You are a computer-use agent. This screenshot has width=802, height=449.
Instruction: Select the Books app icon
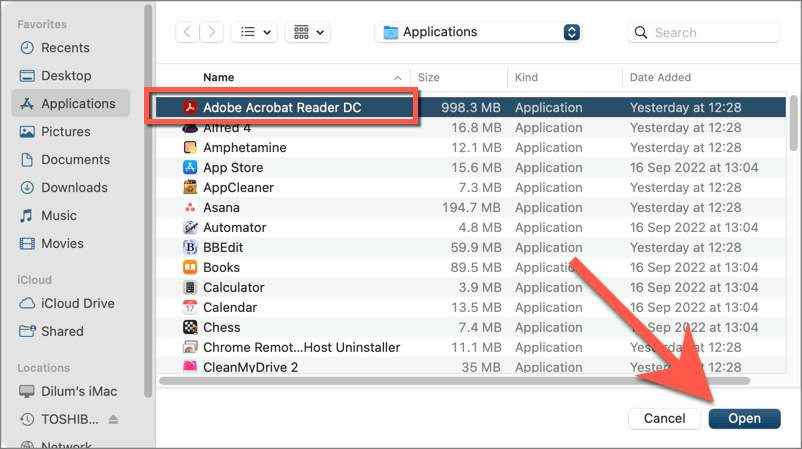click(190, 267)
